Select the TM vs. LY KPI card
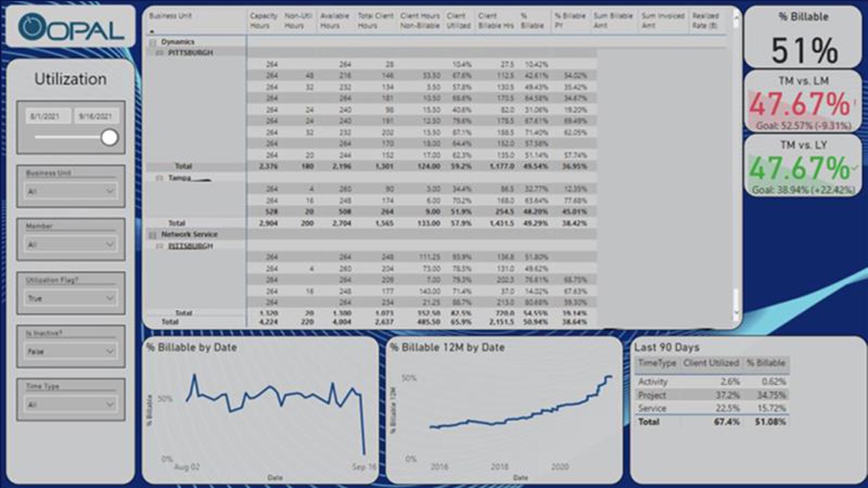The image size is (868, 488). [x=804, y=165]
